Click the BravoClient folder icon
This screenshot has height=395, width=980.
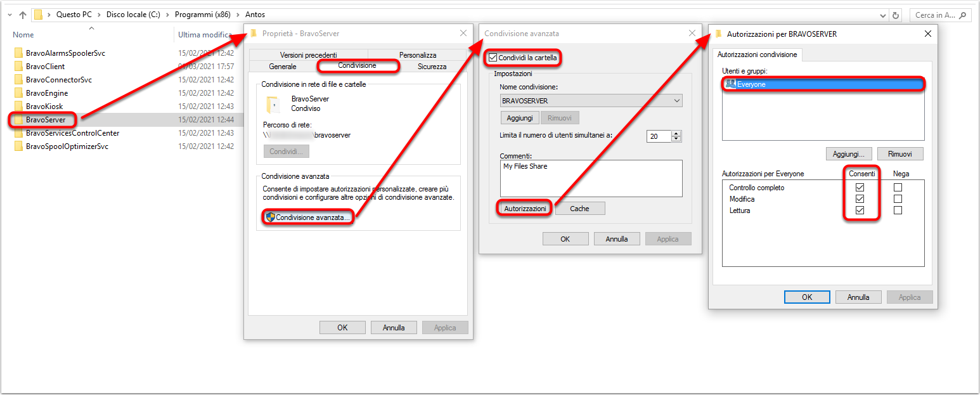point(18,67)
